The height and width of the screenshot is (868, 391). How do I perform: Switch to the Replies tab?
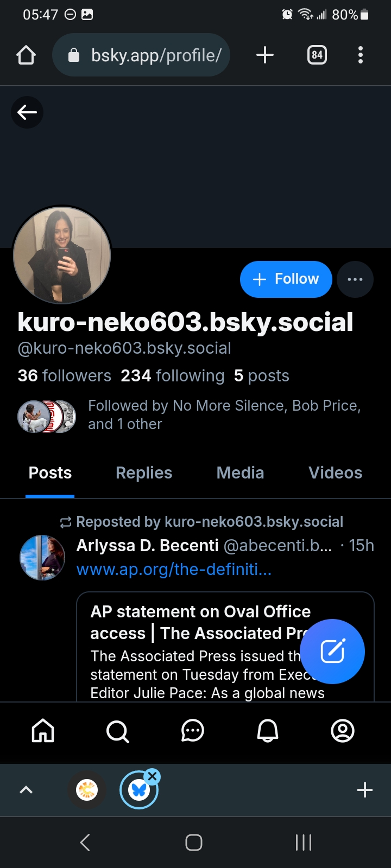pos(144,473)
